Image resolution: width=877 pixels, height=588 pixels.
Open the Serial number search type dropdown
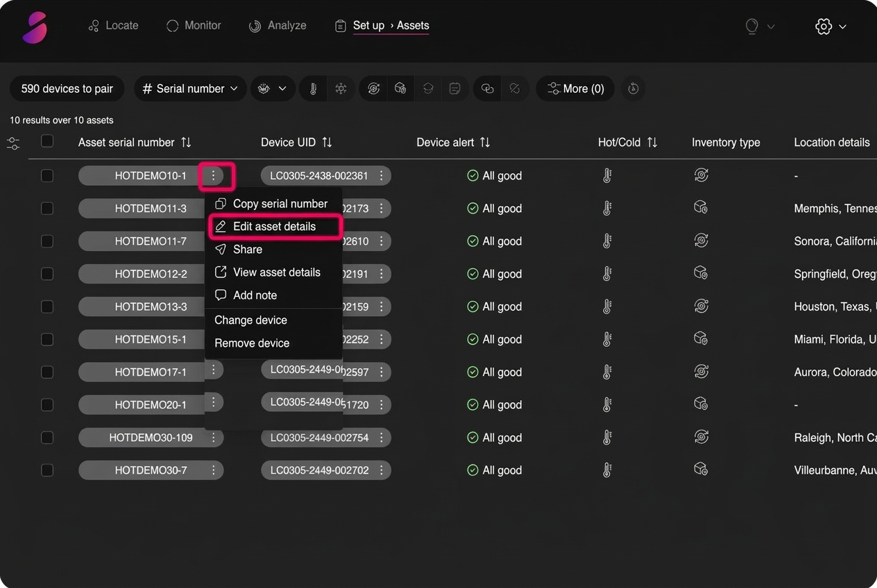[190, 89]
